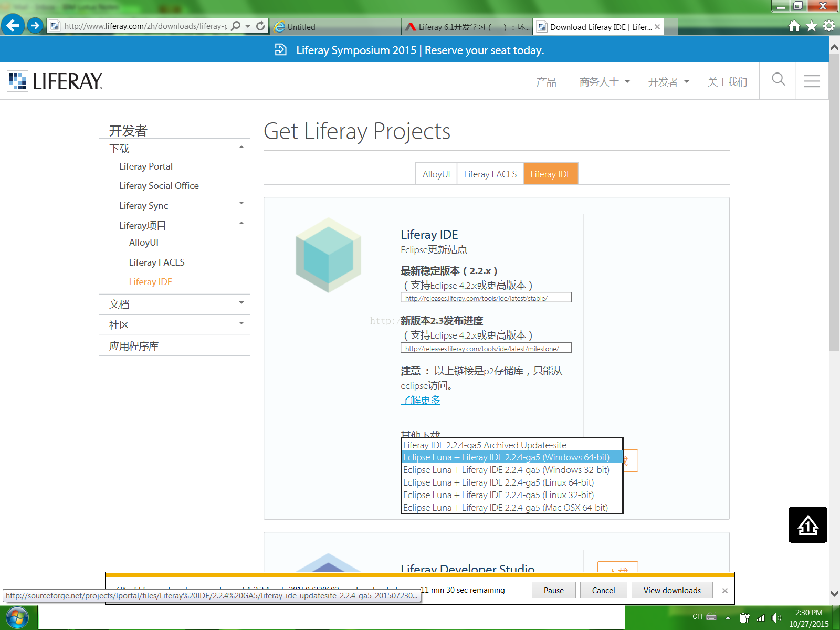Click the black back-to-top arrow button

click(x=808, y=524)
